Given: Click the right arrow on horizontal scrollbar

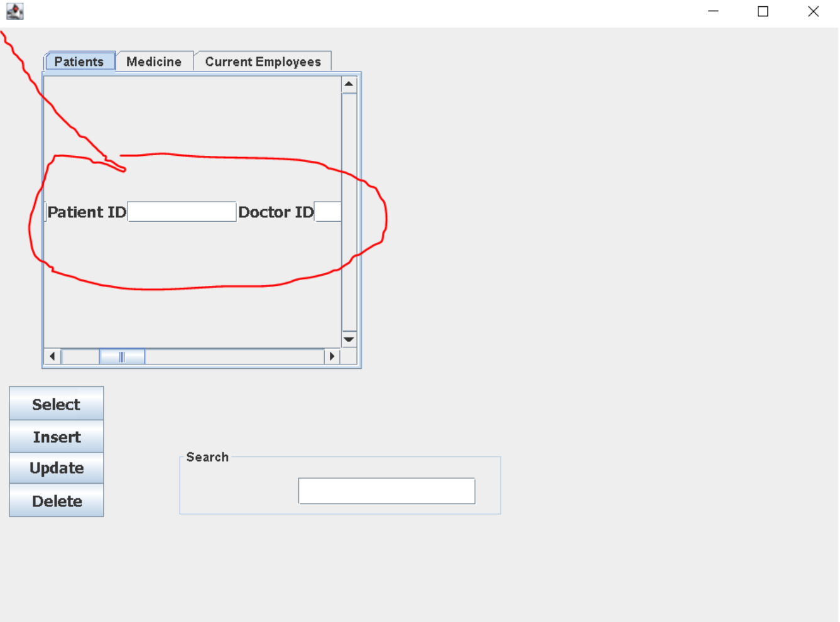Looking at the screenshot, I should click(332, 356).
